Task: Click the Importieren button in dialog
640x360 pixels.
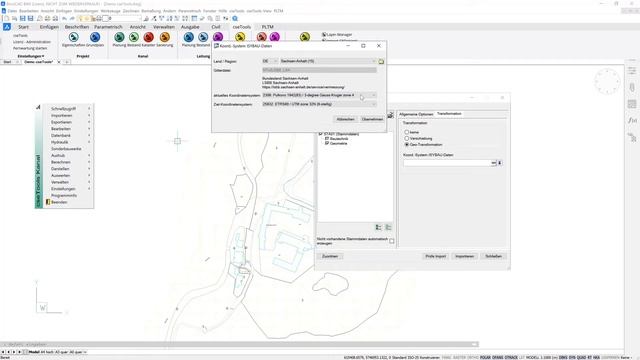Action: (464, 256)
